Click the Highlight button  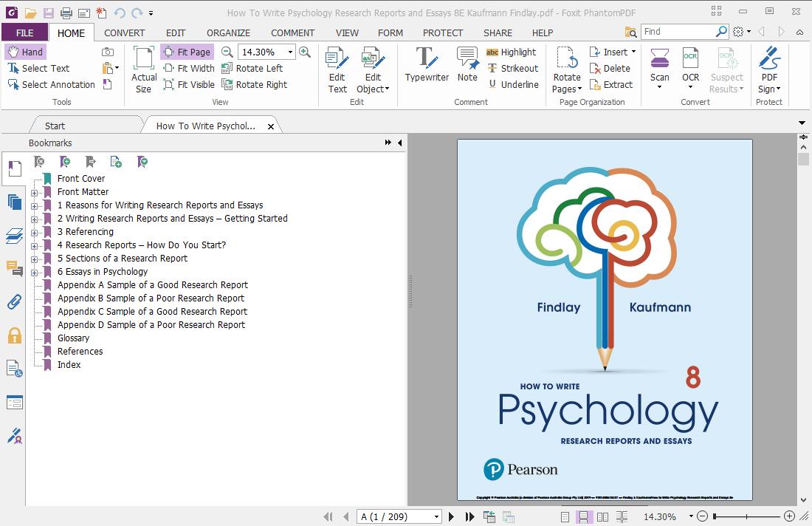point(511,52)
